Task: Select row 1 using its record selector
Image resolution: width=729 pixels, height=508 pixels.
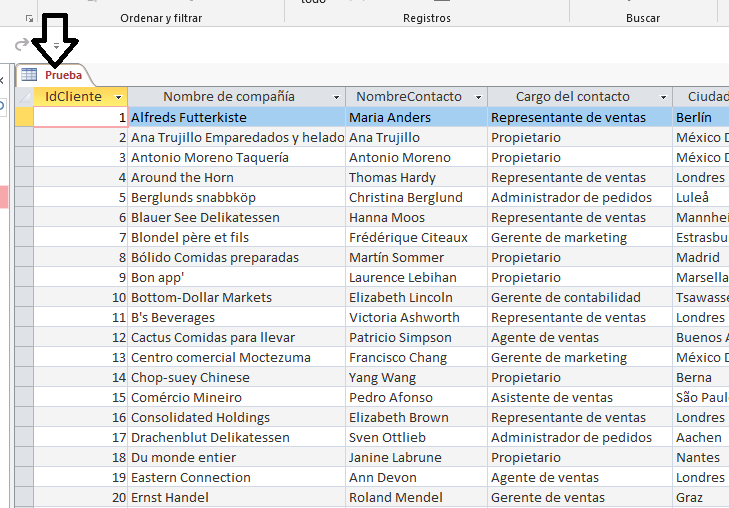Action: click(24, 117)
